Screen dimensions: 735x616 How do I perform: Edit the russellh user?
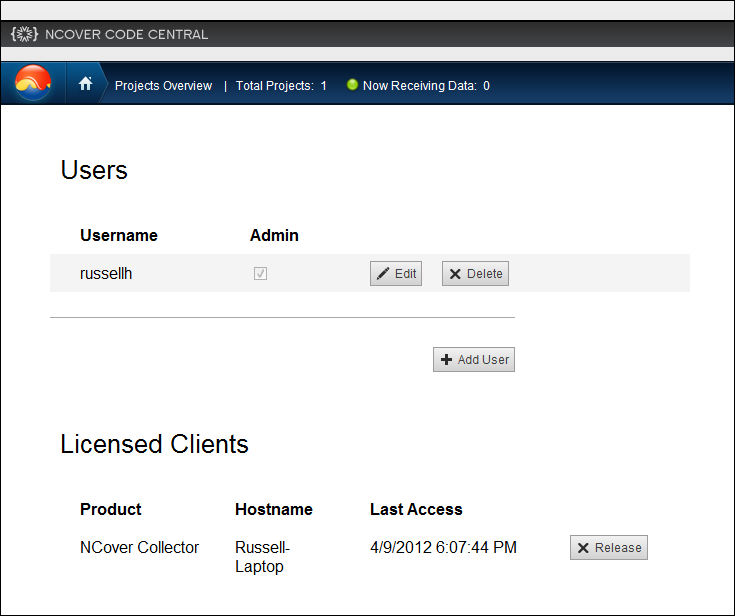[396, 274]
